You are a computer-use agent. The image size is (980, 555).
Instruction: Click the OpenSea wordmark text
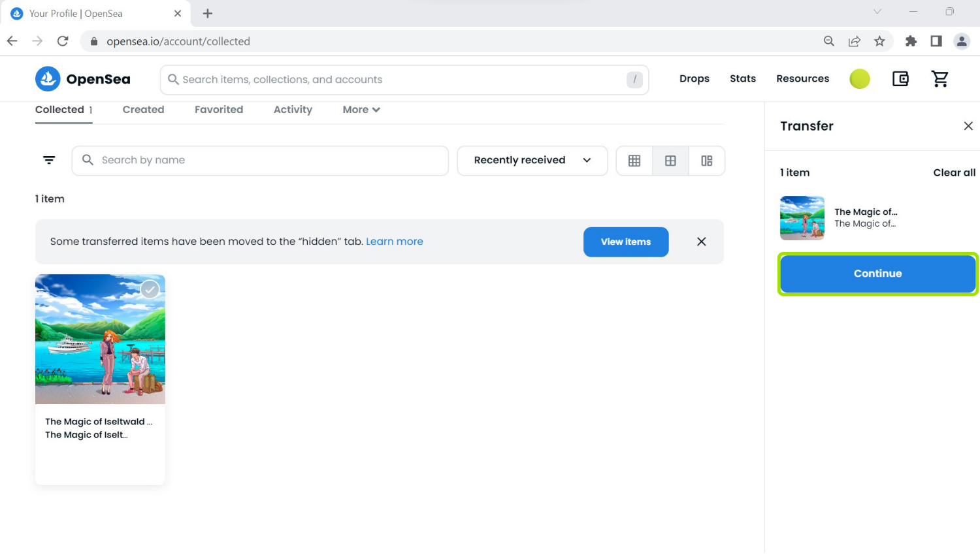[x=98, y=79]
